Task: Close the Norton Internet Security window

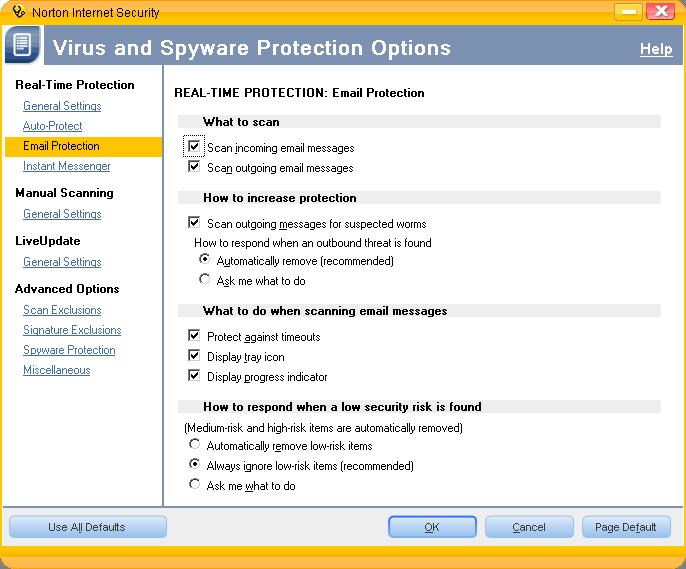Action: (661, 11)
